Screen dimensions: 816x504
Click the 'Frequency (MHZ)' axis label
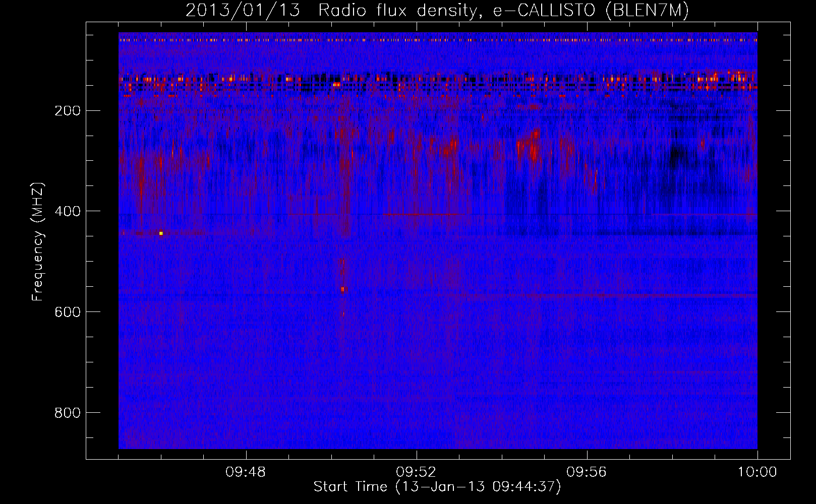point(38,241)
